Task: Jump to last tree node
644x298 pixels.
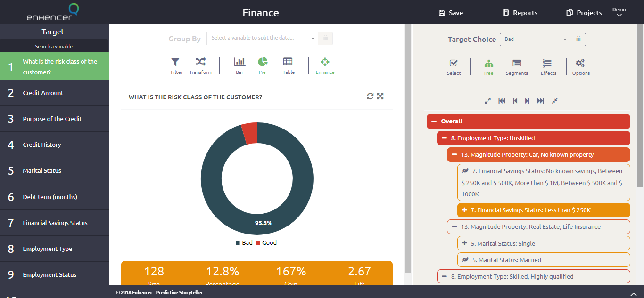Action: coord(540,101)
